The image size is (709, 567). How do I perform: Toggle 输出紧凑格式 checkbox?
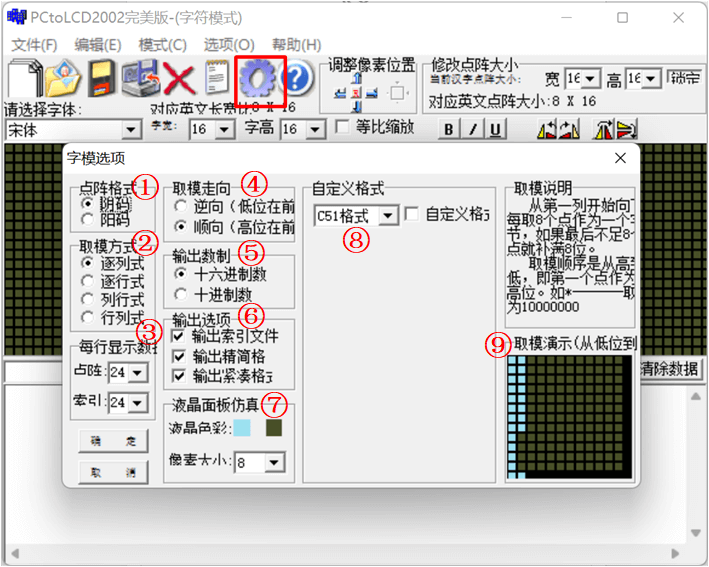pyautogui.click(x=178, y=375)
